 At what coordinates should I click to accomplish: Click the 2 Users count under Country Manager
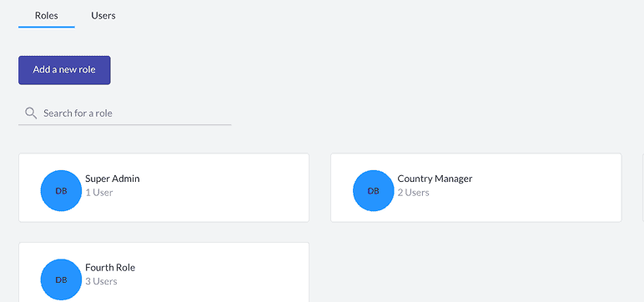tap(413, 192)
